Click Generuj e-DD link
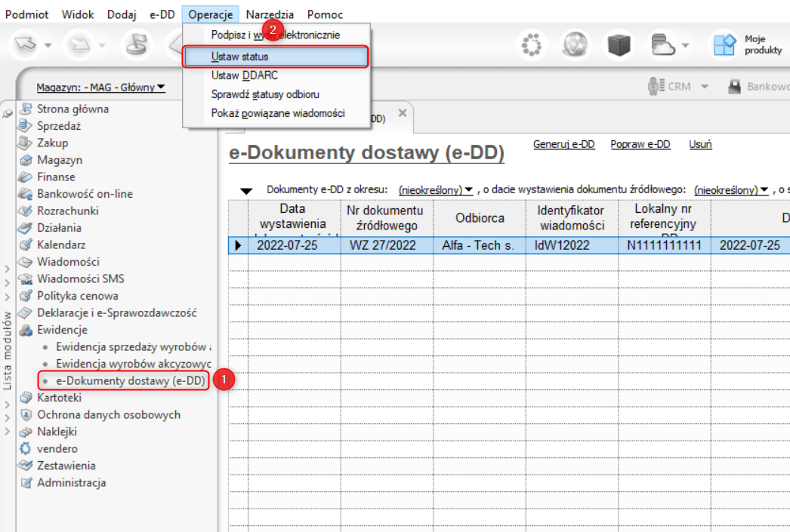Screen dimensions: 790x532 [563, 144]
